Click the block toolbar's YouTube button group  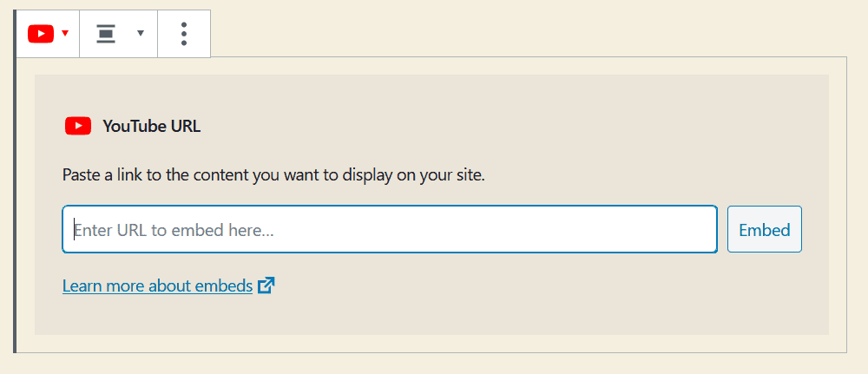coord(48,34)
